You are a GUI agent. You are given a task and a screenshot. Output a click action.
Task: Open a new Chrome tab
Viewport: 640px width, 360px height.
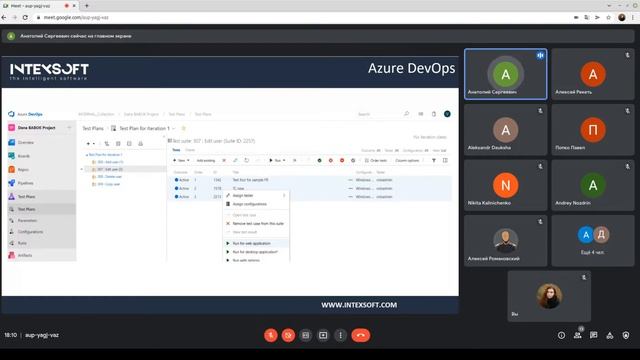(x=87, y=6)
